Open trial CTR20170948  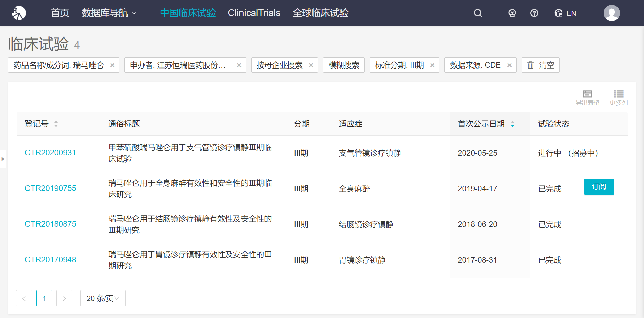point(51,260)
